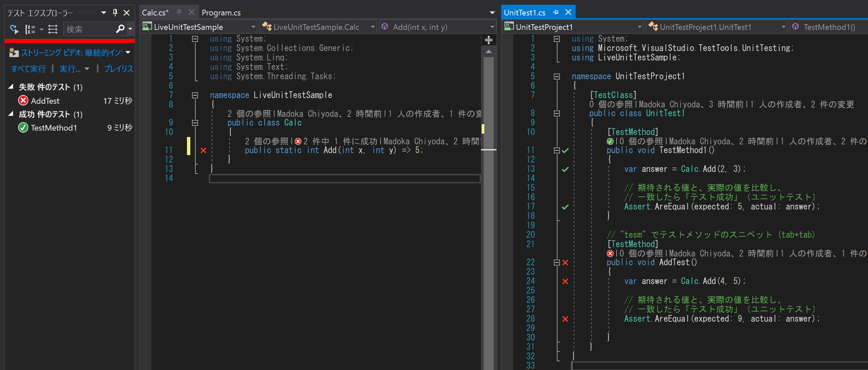Close the Calc.cs* tab
Image resolution: width=868 pixels, height=370 pixels.
[x=191, y=12]
